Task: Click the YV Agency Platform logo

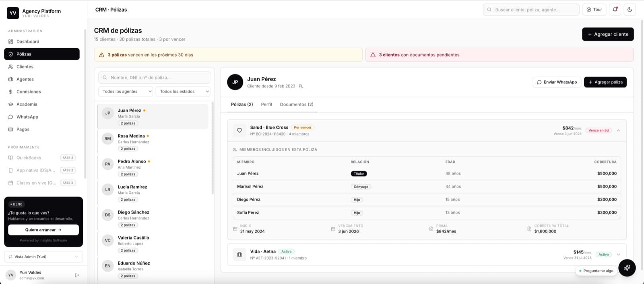Action: click(x=13, y=13)
